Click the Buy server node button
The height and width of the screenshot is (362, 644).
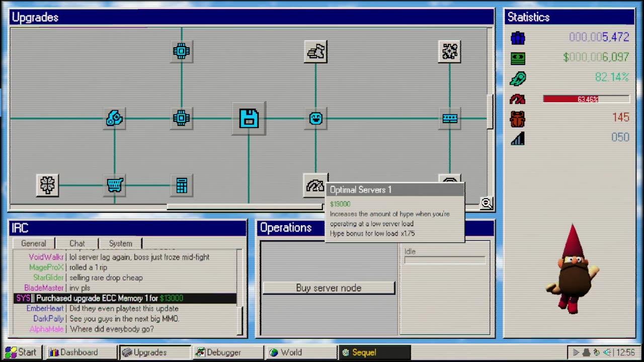coord(329,288)
